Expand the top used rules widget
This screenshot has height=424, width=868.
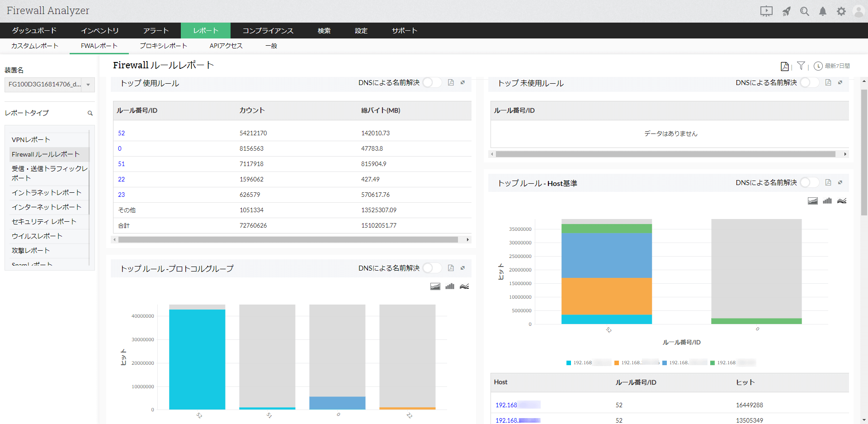pyautogui.click(x=462, y=83)
